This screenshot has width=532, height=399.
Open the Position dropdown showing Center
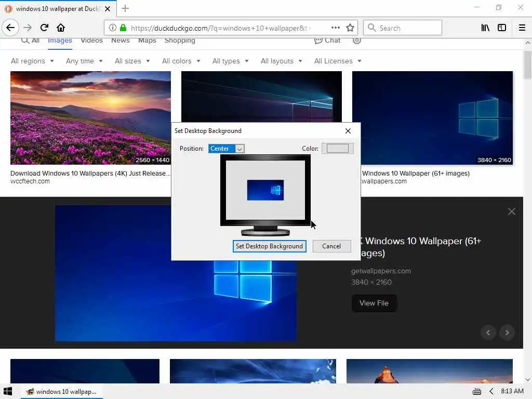tap(227, 149)
